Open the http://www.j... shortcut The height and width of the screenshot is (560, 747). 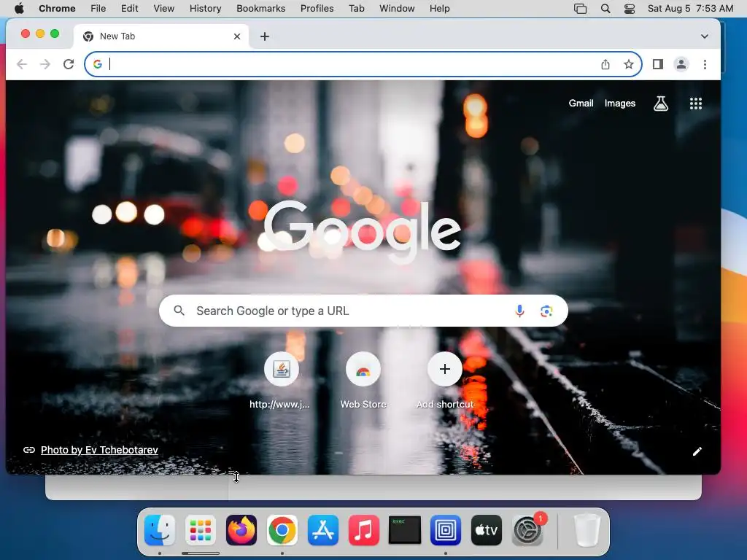pos(281,381)
